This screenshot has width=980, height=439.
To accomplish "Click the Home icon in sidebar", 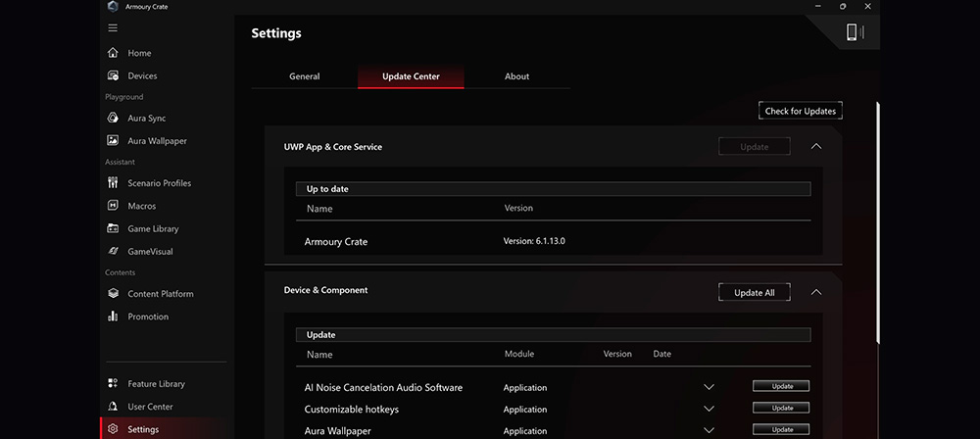I will click(x=113, y=53).
